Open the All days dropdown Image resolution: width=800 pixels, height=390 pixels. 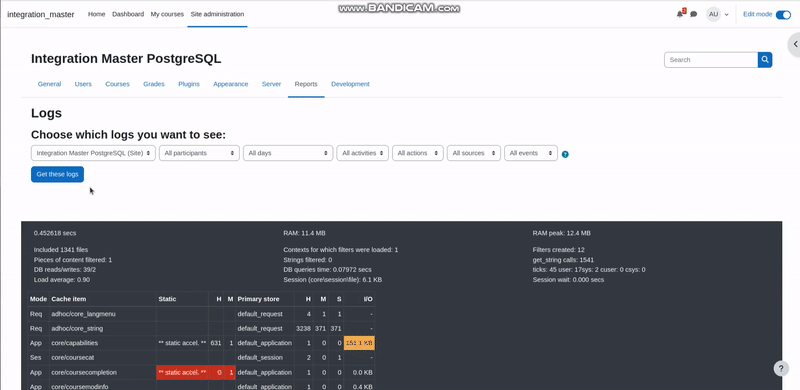pyautogui.click(x=288, y=153)
